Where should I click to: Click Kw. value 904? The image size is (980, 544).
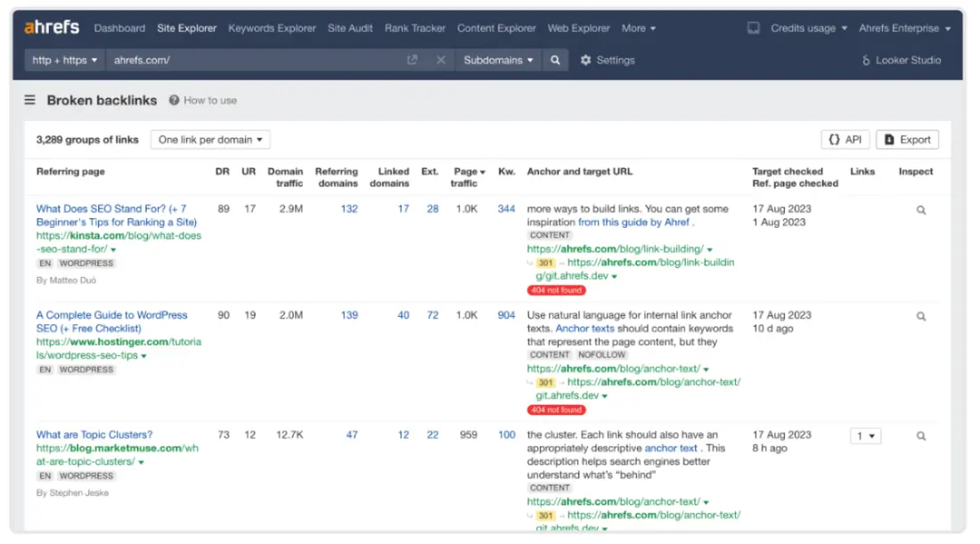pyautogui.click(x=506, y=315)
